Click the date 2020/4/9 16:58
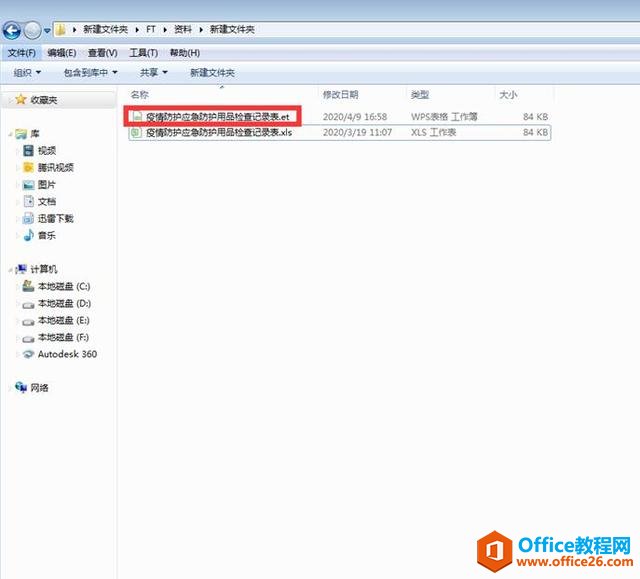Image resolution: width=640 pixels, height=579 pixels. tap(355, 117)
